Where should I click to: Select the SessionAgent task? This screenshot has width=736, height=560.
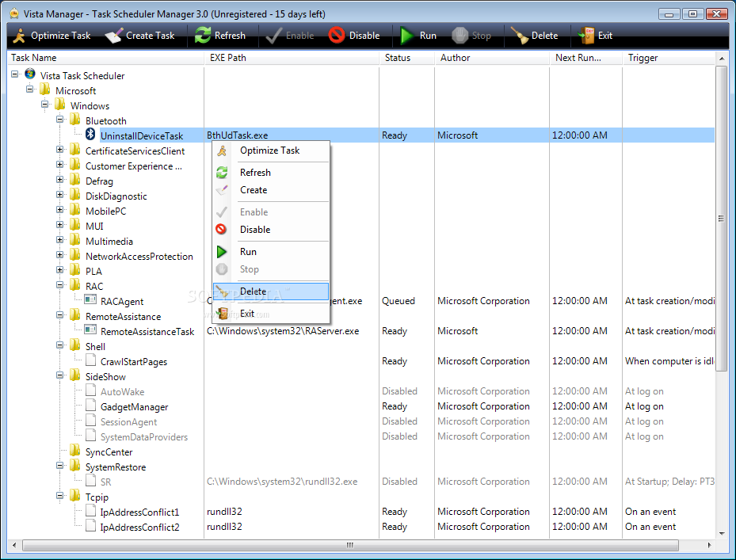click(x=128, y=422)
